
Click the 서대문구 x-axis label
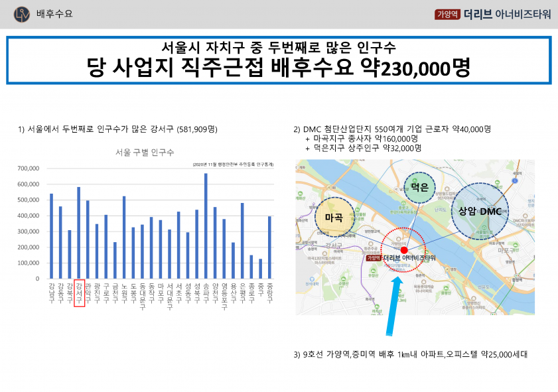170,296
